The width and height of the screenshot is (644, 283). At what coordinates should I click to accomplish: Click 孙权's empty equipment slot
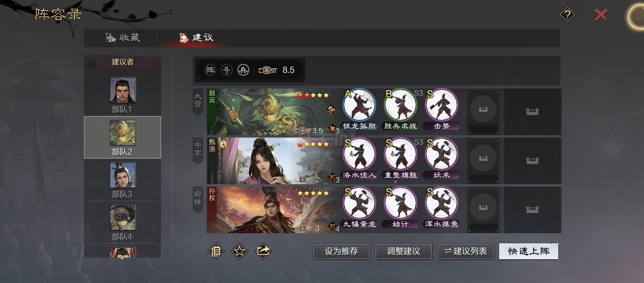tap(483, 210)
